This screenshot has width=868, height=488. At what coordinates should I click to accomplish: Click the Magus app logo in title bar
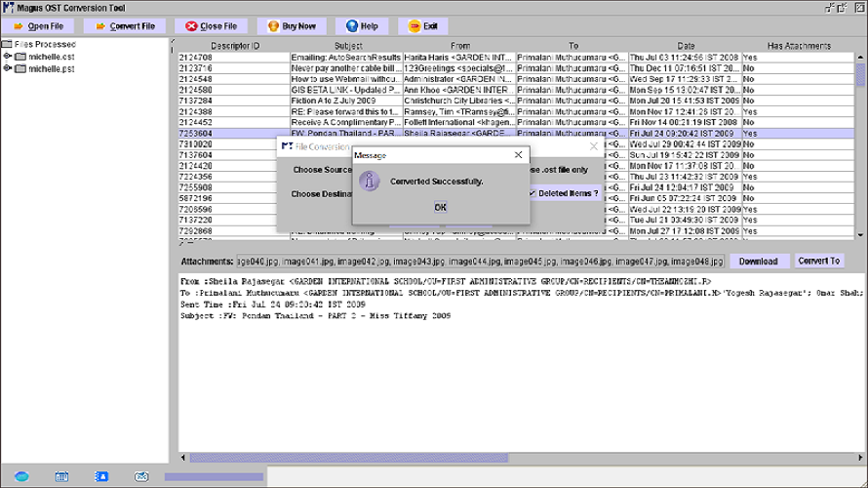click(8, 8)
